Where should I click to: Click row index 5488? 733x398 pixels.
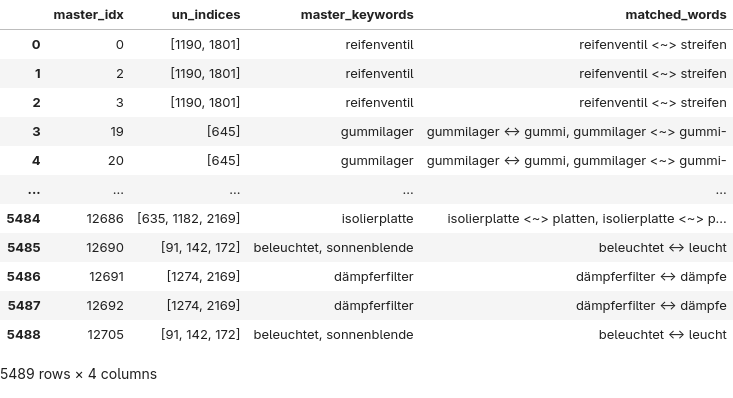tap(23, 335)
